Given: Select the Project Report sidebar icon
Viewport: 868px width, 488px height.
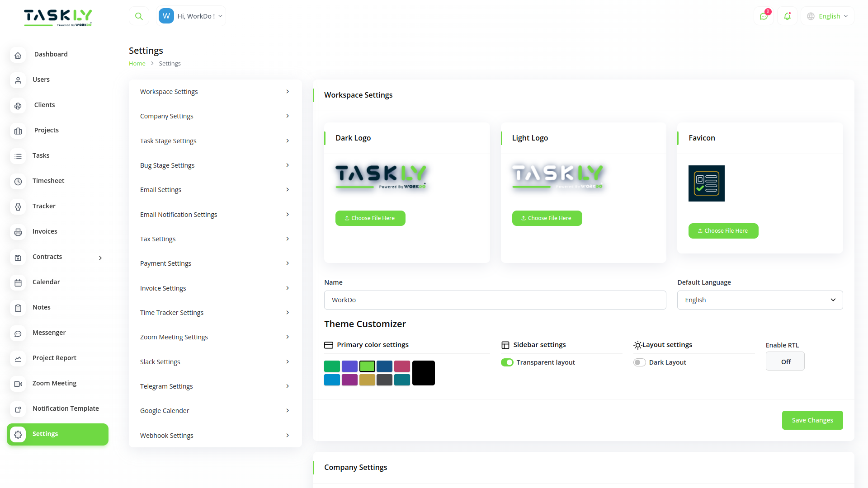Looking at the screenshot, I should [x=18, y=359].
